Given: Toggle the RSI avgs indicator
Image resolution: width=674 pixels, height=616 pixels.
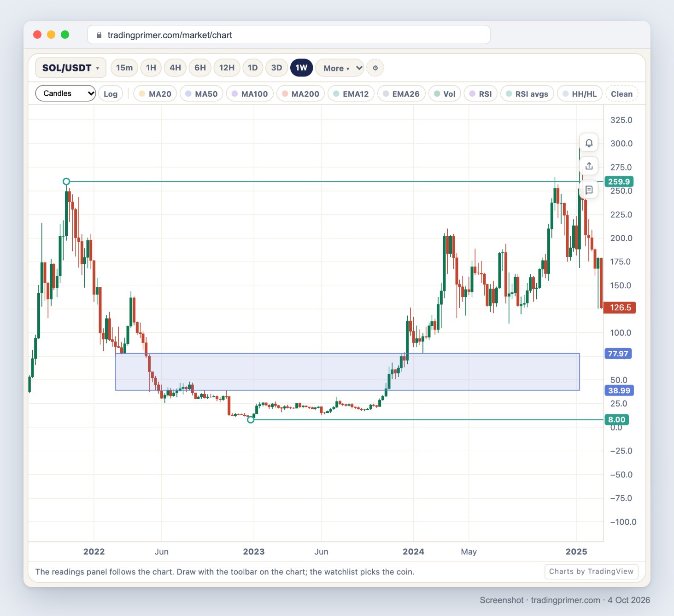Looking at the screenshot, I should (527, 94).
